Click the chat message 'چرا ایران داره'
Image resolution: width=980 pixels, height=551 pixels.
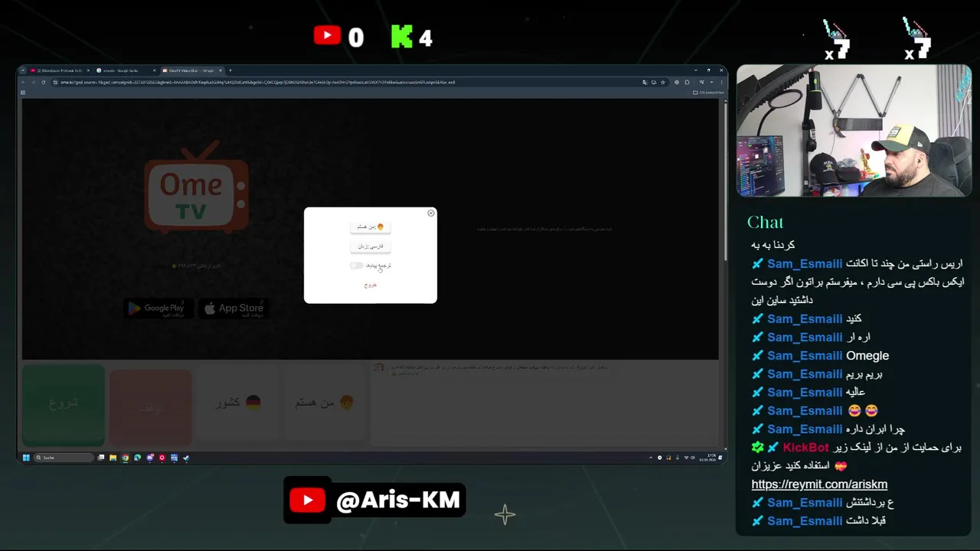[x=875, y=429]
